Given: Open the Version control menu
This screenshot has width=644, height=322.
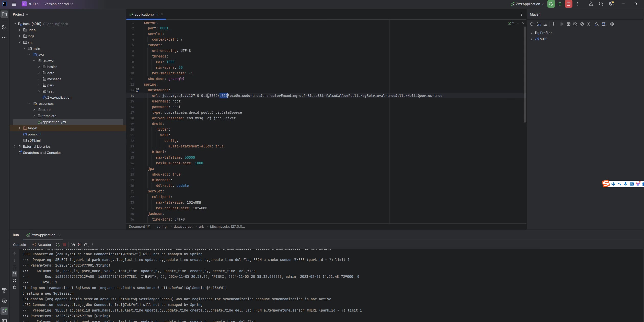Looking at the screenshot, I should click(58, 4).
